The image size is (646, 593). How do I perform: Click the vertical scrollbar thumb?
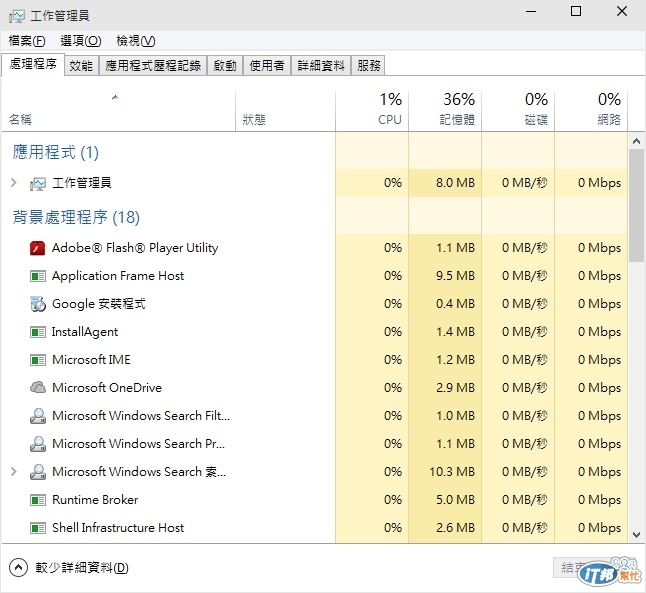(x=636, y=205)
